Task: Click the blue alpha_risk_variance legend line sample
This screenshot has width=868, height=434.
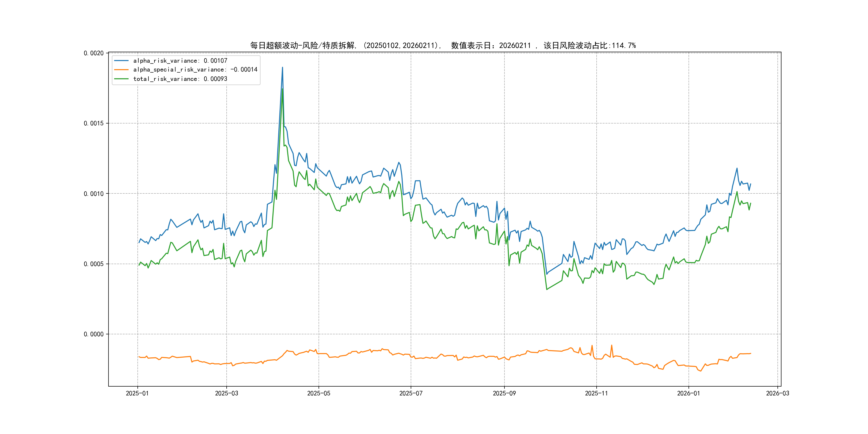Action: tap(121, 61)
